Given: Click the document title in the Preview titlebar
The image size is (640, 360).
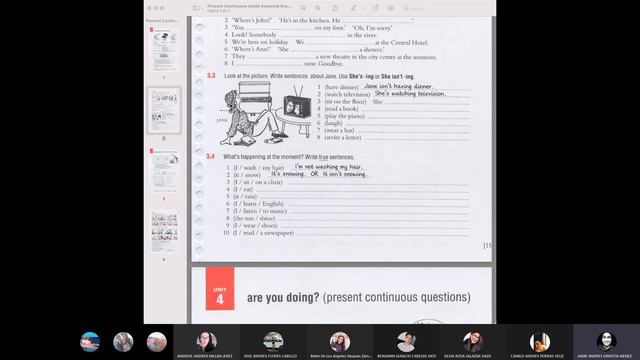Looking at the screenshot, I should (x=249, y=6).
